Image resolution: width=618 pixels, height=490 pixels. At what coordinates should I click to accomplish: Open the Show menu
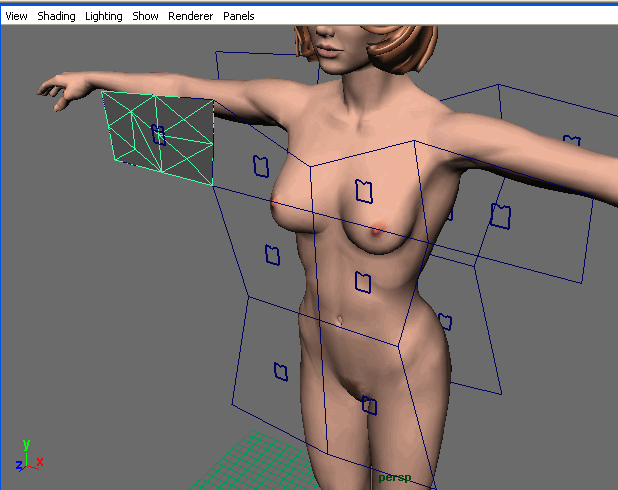tap(145, 16)
